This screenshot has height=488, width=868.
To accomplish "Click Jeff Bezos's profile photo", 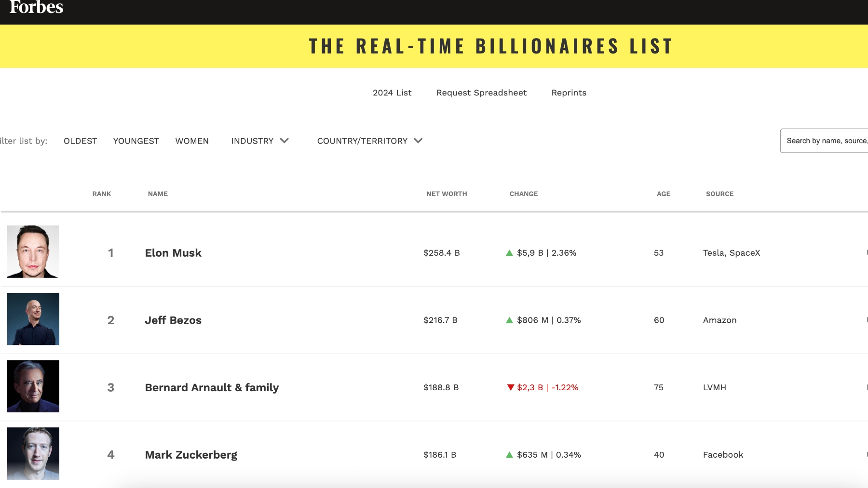I will click(x=32, y=319).
